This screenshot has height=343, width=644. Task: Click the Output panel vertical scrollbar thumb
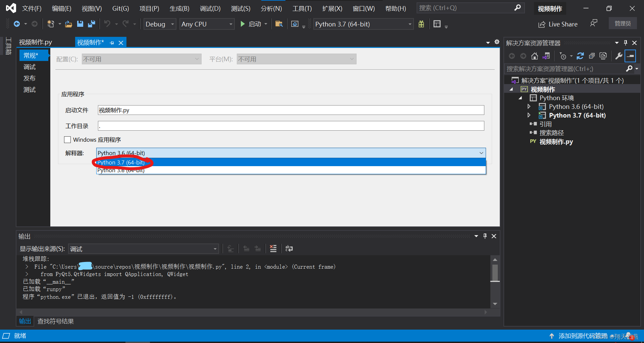[495, 273]
